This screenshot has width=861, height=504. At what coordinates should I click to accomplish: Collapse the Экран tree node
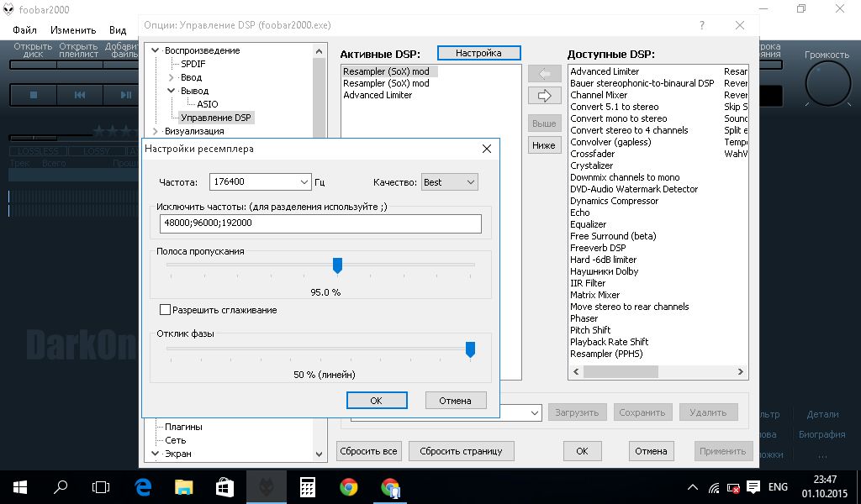(x=155, y=454)
